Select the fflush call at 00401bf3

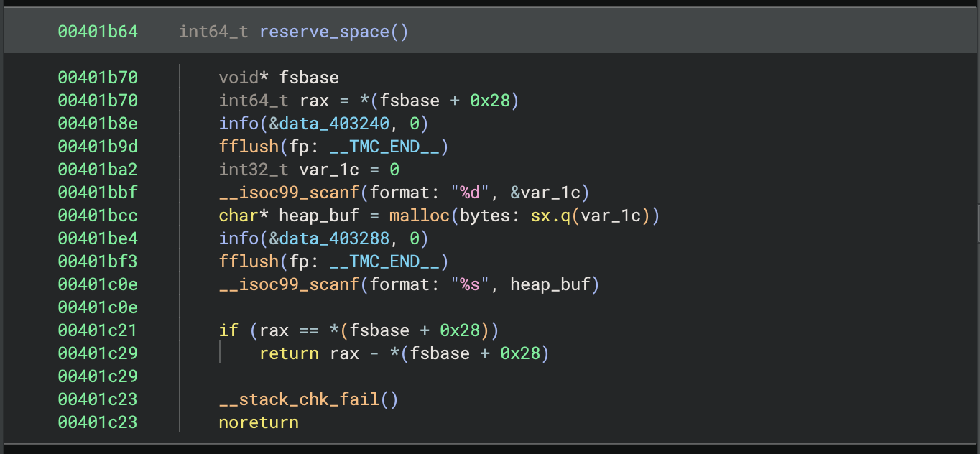click(249, 261)
